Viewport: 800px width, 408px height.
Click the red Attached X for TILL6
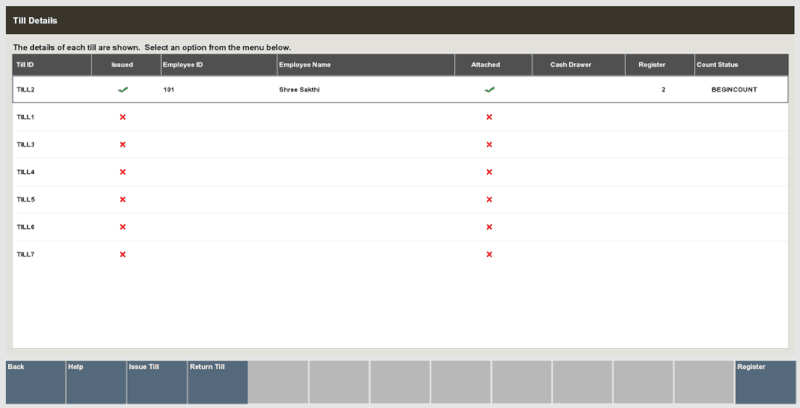coord(489,227)
